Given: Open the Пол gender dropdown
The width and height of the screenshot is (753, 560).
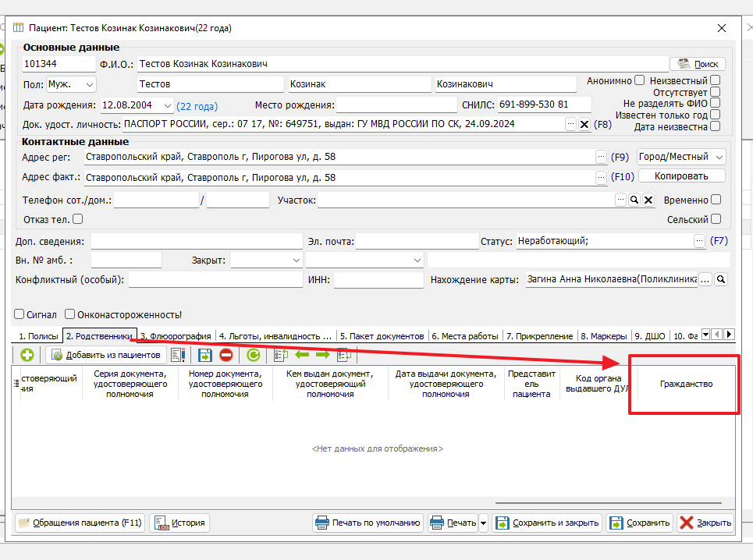Looking at the screenshot, I should pos(89,84).
